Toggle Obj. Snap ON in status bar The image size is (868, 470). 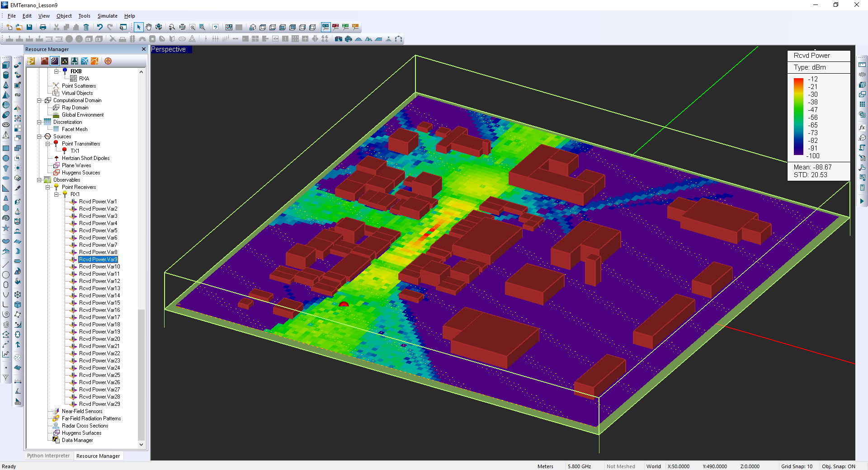pos(838,466)
